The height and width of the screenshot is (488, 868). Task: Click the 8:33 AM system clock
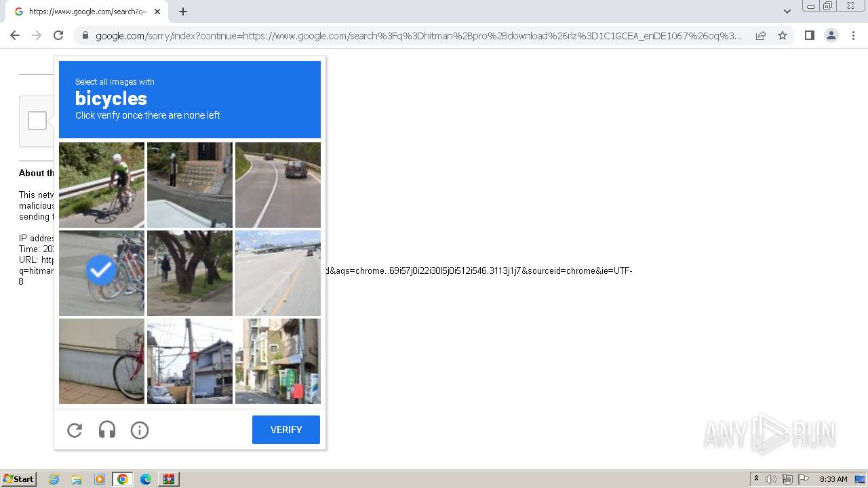[x=833, y=479]
